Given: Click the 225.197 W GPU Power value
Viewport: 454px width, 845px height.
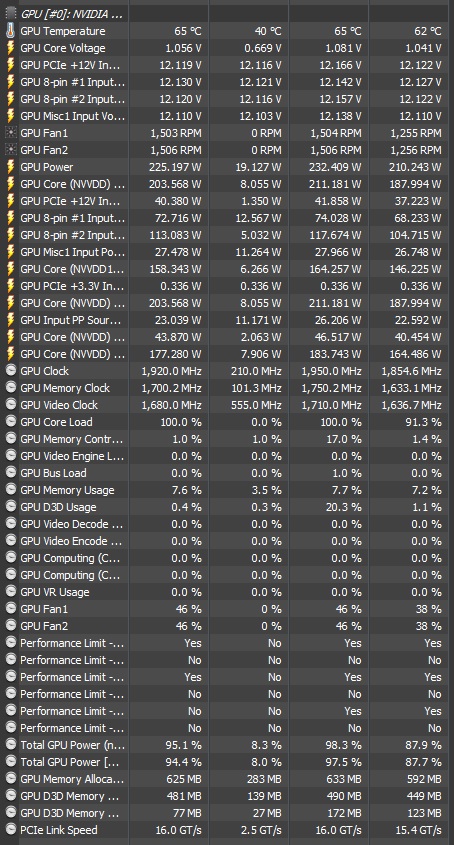Looking at the screenshot, I should click(175, 168).
